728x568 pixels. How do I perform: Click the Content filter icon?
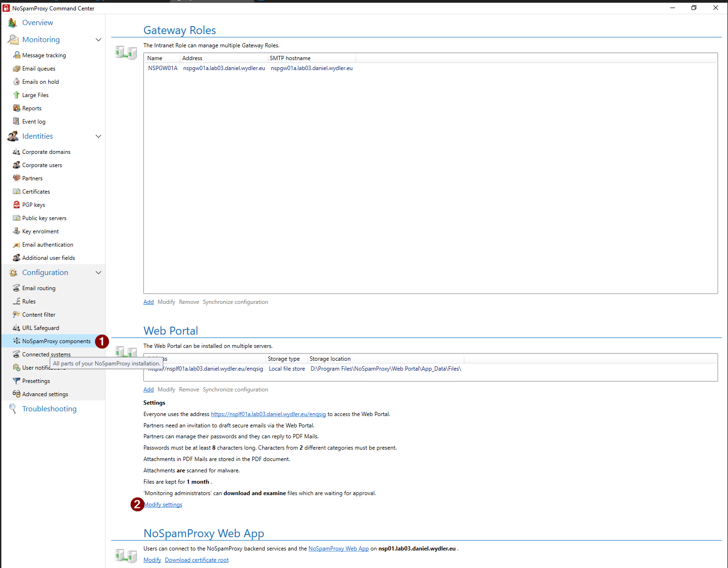17,315
